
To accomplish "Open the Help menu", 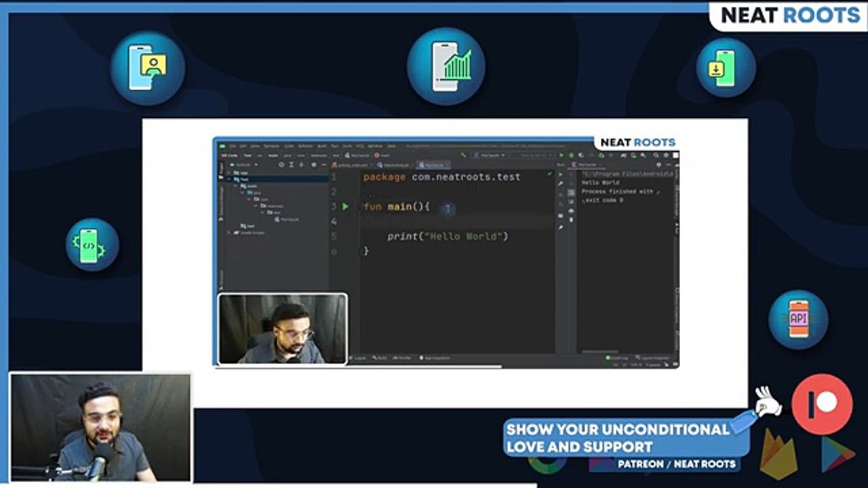I will 391,146.
